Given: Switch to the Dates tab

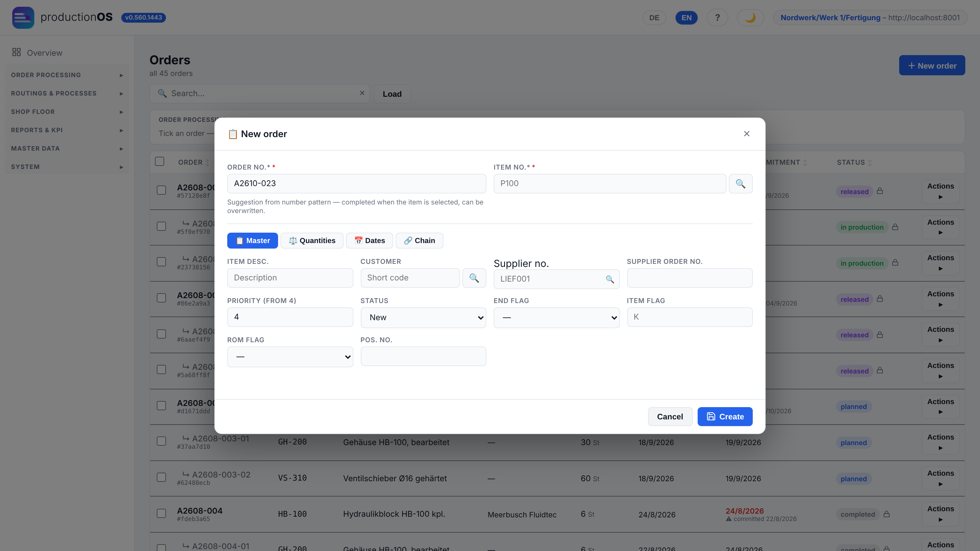Looking at the screenshot, I should pyautogui.click(x=369, y=241).
